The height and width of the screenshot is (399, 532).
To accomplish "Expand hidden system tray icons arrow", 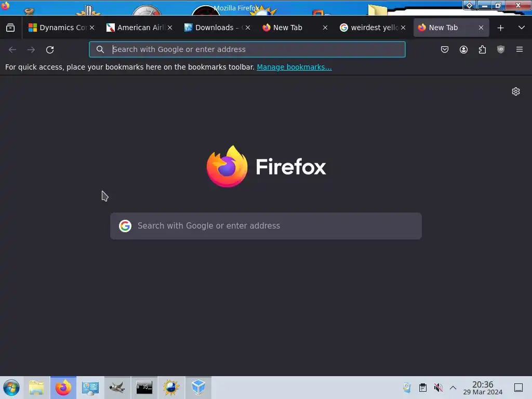I will (453, 388).
